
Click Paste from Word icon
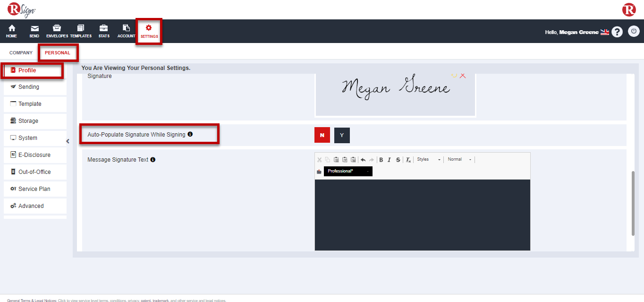tap(353, 160)
